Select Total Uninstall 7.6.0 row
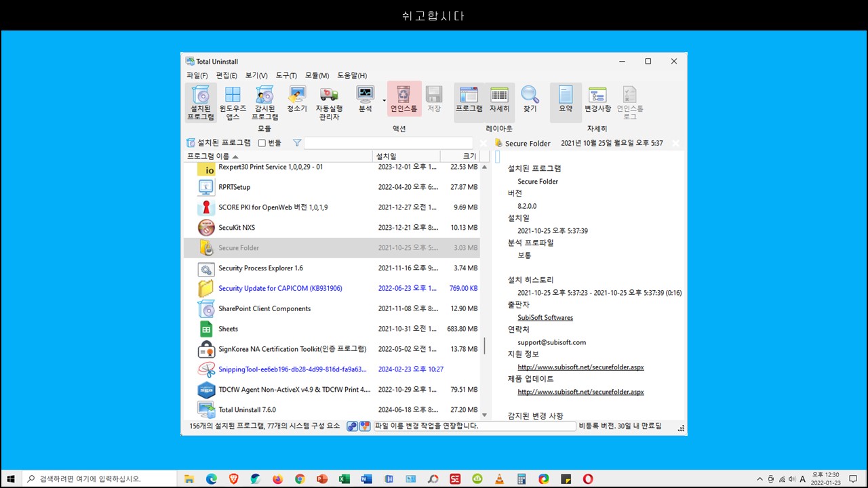Viewport: 868px width, 488px height. [x=332, y=409]
